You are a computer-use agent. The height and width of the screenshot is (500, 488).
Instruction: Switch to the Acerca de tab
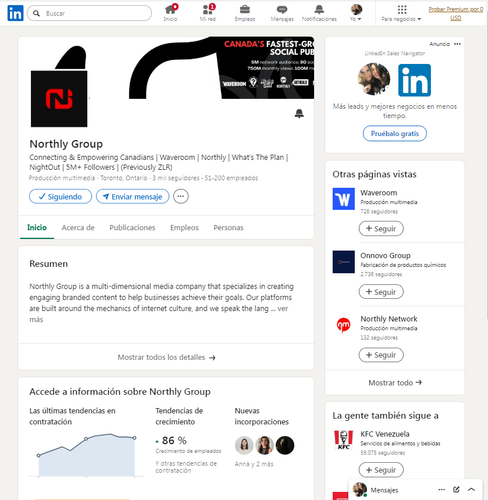[x=78, y=228]
